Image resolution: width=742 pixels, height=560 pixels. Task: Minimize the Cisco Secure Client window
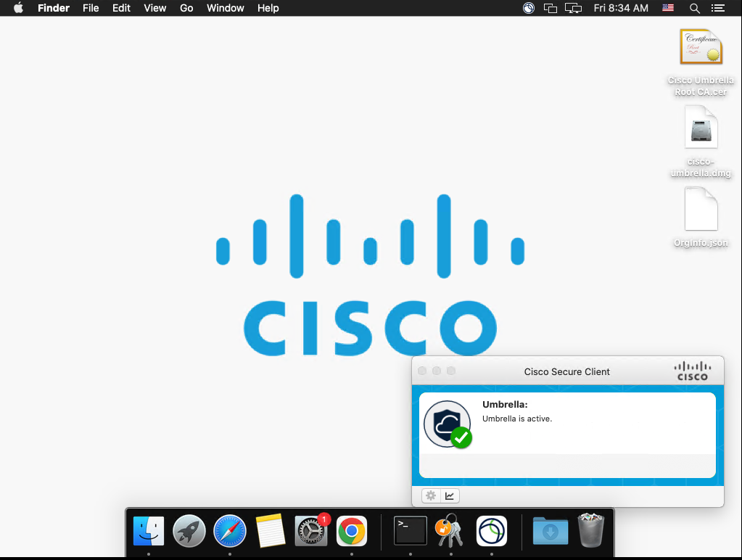coord(437,371)
